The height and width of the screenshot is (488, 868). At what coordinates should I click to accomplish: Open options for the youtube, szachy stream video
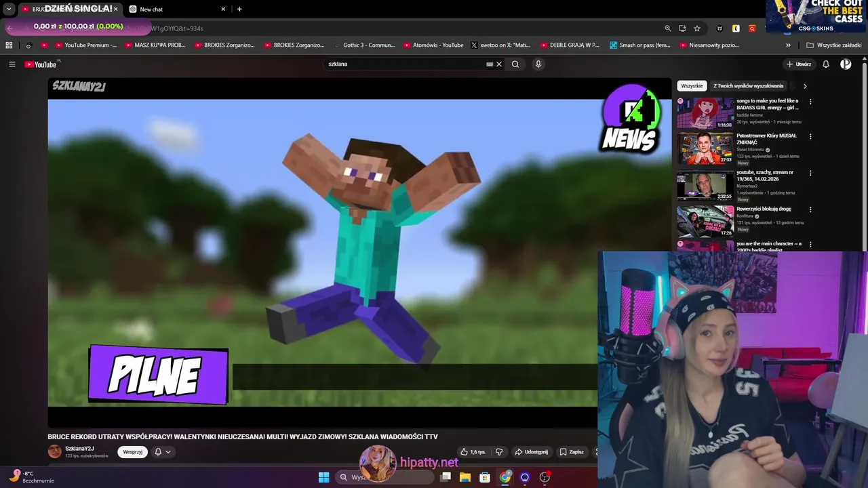810,174
